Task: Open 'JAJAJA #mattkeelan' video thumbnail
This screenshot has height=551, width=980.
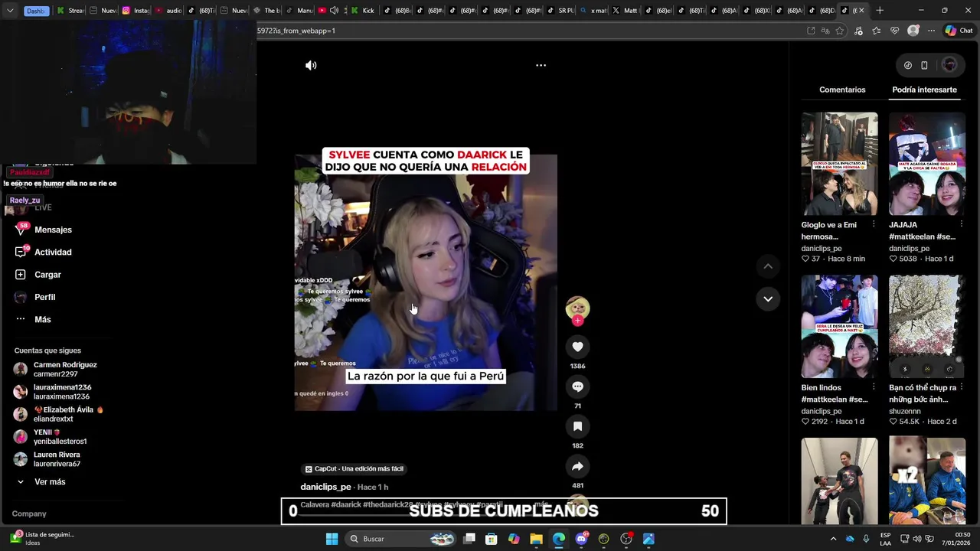Action: [x=927, y=164]
